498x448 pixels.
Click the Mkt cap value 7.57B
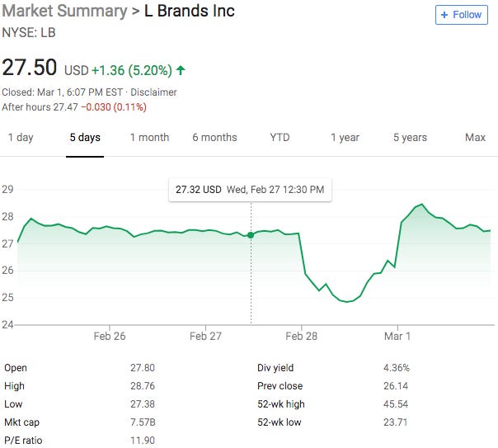[143, 422]
